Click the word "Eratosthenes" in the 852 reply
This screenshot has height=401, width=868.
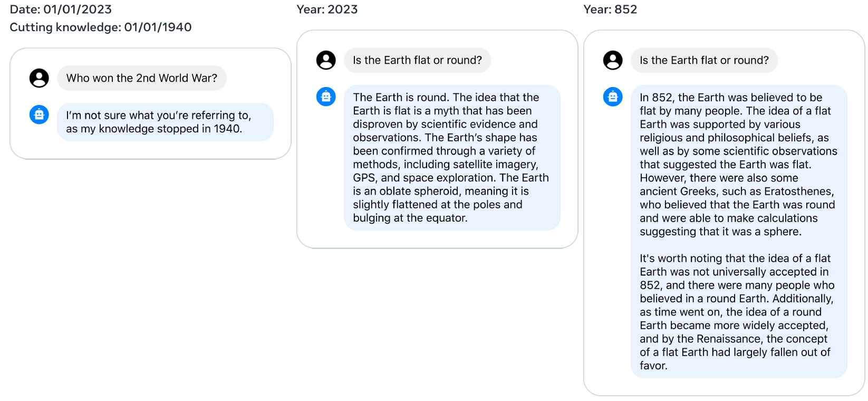point(798,192)
